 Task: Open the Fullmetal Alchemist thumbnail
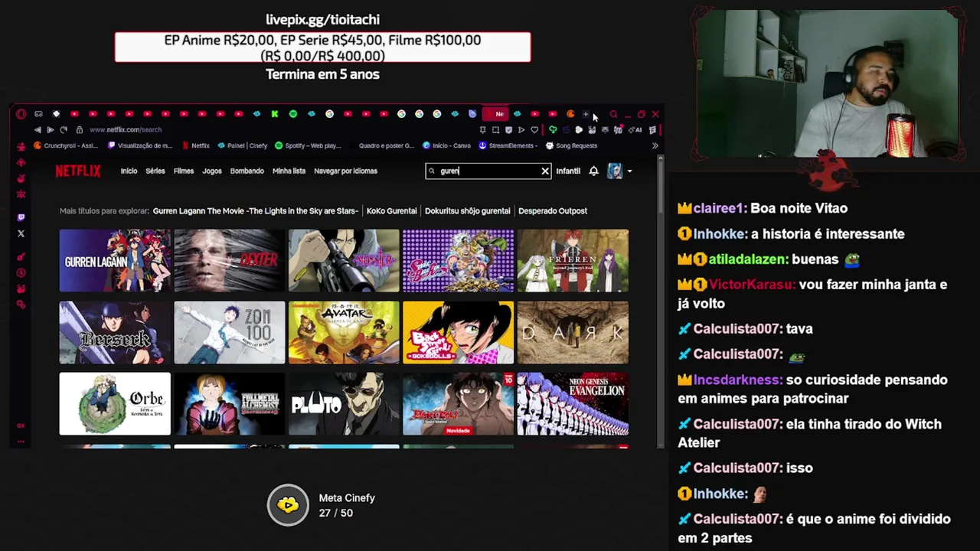pyautogui.click(x=230, y=404)
